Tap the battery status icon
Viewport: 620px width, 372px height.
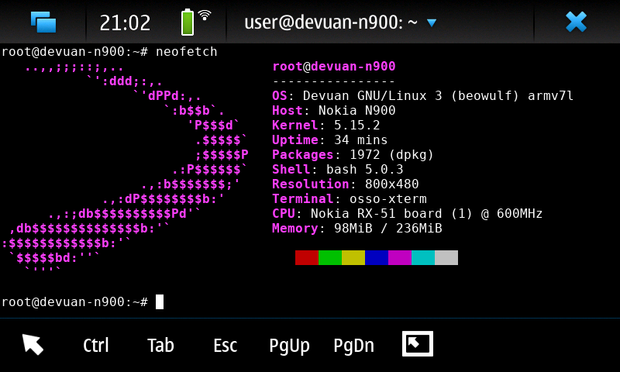pos(187,22)
